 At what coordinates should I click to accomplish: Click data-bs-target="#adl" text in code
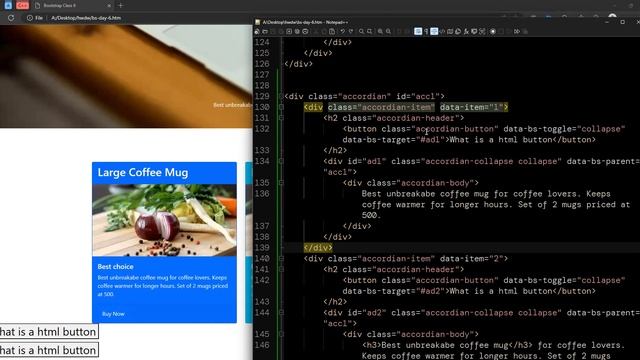click(x=393, y=140)
